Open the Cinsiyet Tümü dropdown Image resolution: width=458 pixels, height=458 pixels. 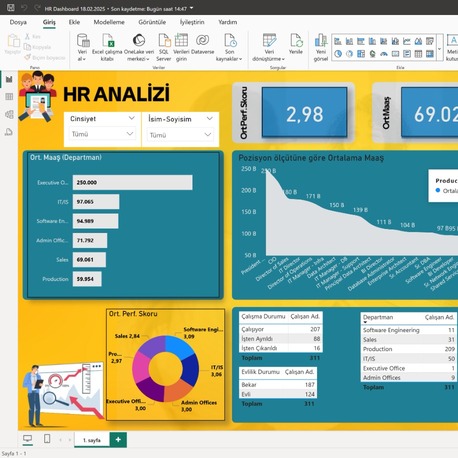pyautogui.click(x=102, y=134)
